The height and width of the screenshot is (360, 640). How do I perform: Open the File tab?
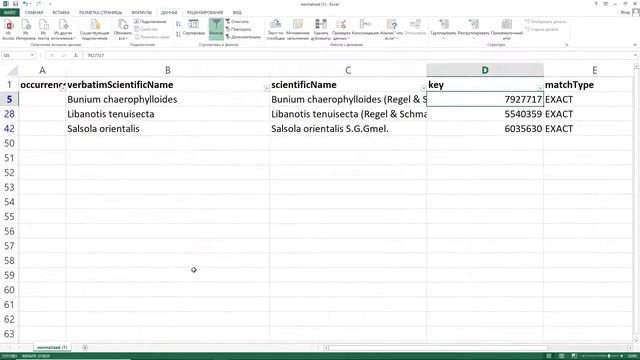point(9,13)
